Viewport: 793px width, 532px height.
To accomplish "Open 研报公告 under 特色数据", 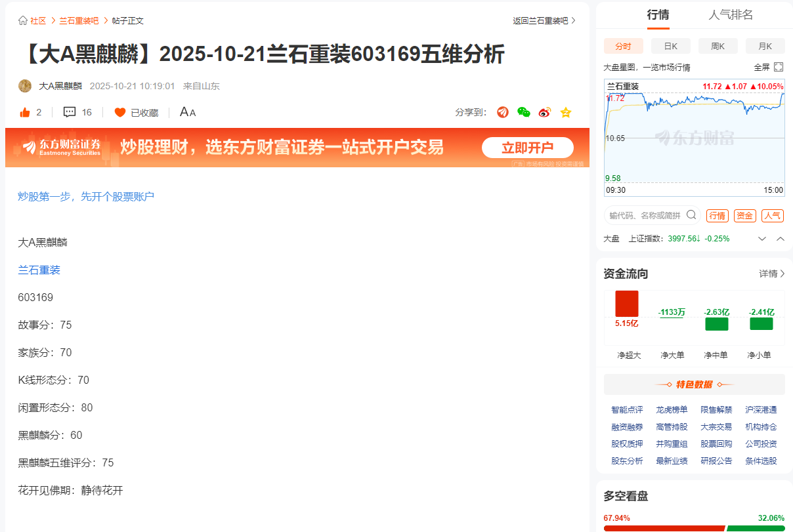I will 716,460.
